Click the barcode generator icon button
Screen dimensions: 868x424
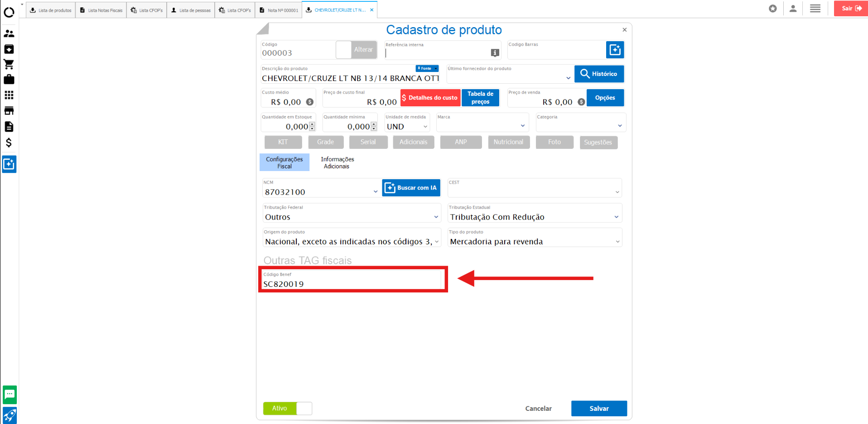(615, 50)
